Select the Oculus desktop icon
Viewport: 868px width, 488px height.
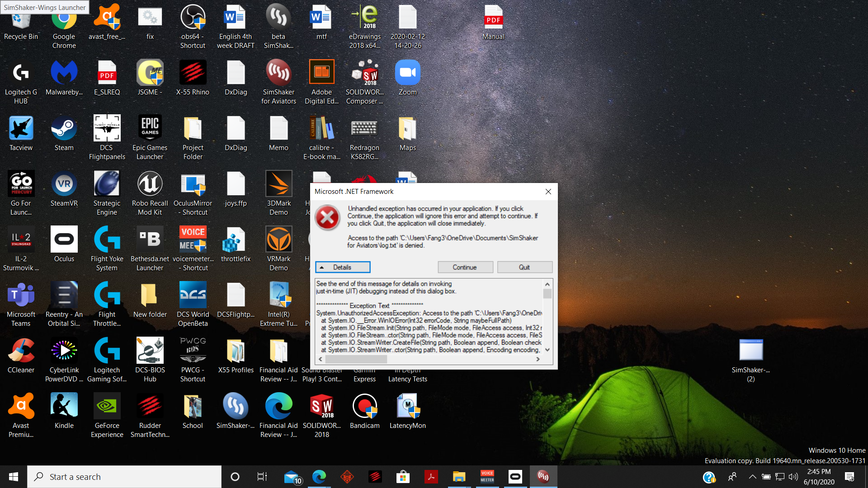(x=64, y=245)
